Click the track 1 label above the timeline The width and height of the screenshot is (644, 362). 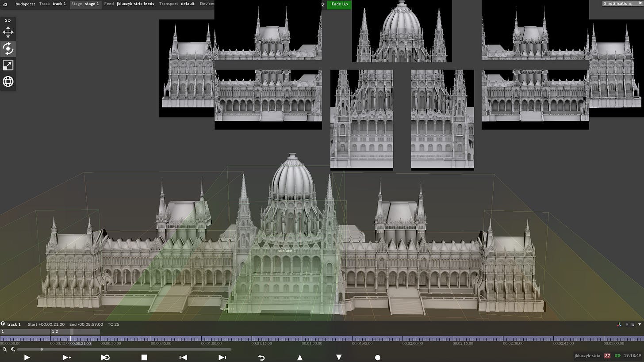14,324
